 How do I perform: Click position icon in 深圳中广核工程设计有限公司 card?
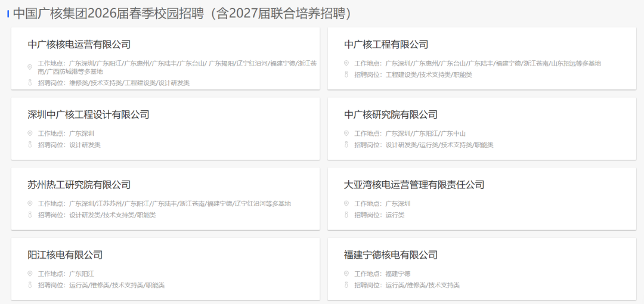(30, 145)
